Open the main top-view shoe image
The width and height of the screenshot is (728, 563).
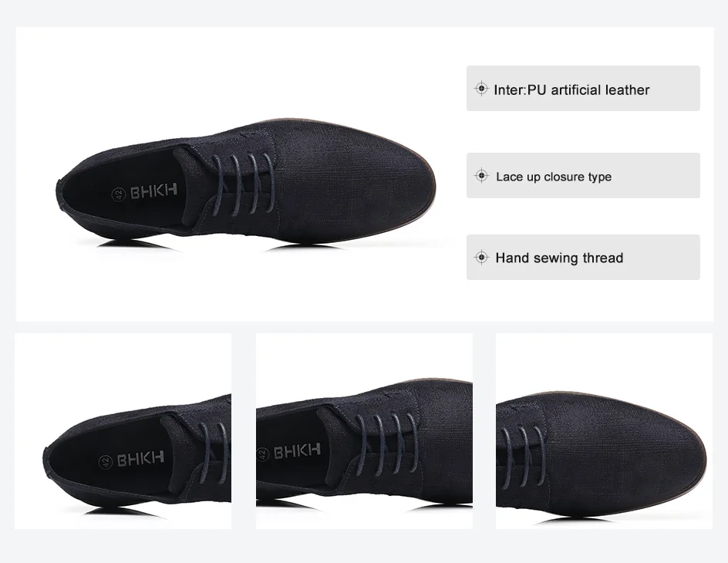click(x=245, y=183)
